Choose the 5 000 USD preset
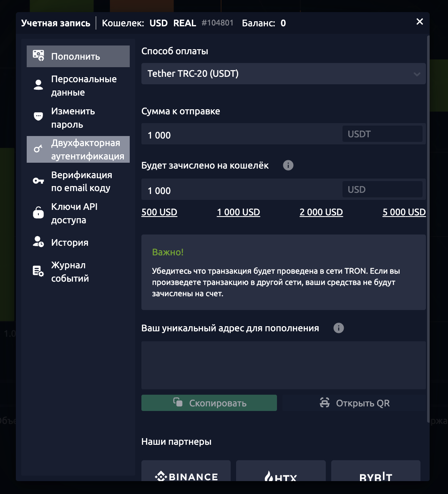Screen dimensions: 448x494 [404, 212]
